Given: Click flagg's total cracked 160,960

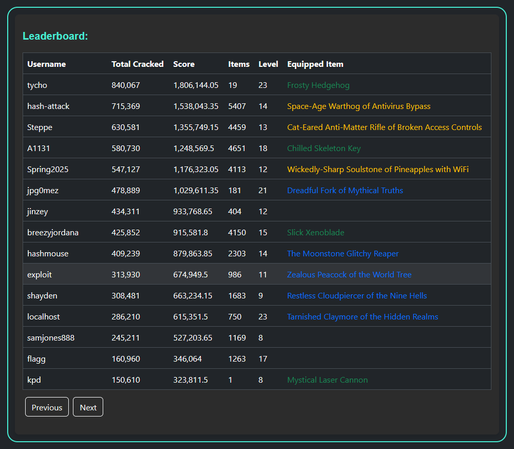Looking at the screenshot, I should coord(126,359).
